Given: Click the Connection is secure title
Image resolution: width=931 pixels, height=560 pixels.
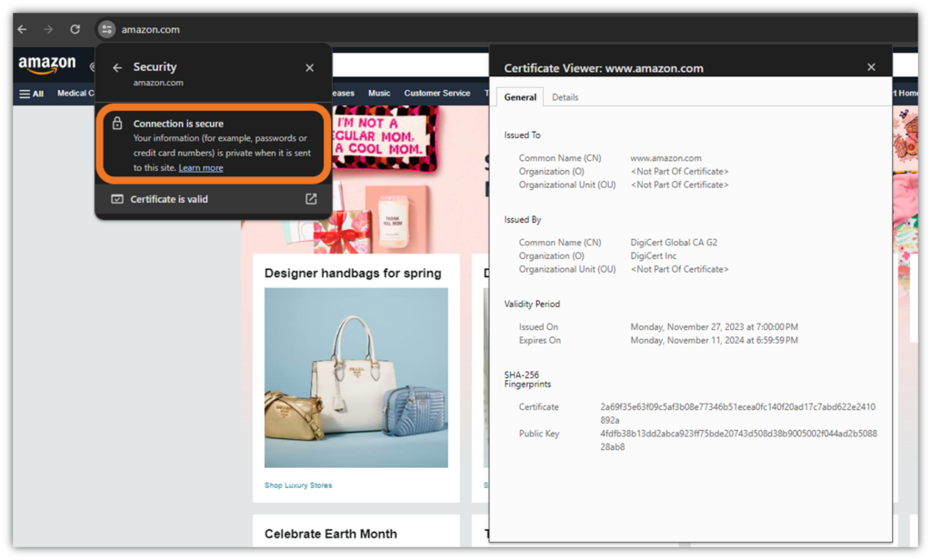Looking at the screenshot, I should 178,124.
